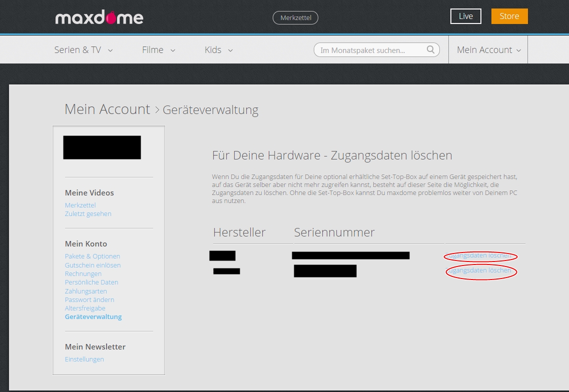This screenshot has width=569, height=392.
Task: Click second device's Zugangsdaten löschen link
Action: point(478,270)
